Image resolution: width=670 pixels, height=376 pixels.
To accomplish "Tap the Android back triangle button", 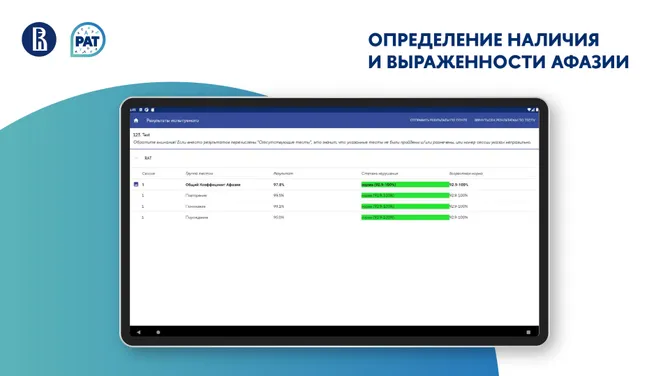I will coord(138,332).
